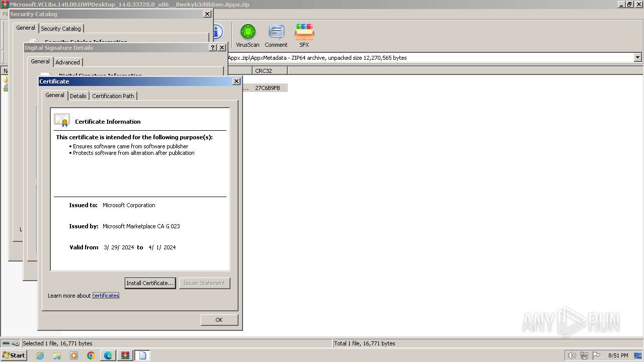Close the Digital Signature Details window
The width and height of the screenshot is (644, 362).
click(x=222, y=48)
